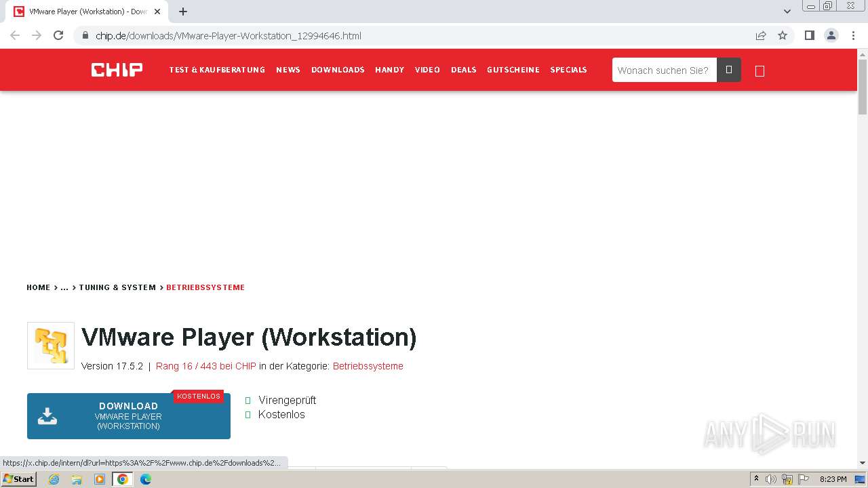Go back with browser back arrow

[x=15, y=35]
